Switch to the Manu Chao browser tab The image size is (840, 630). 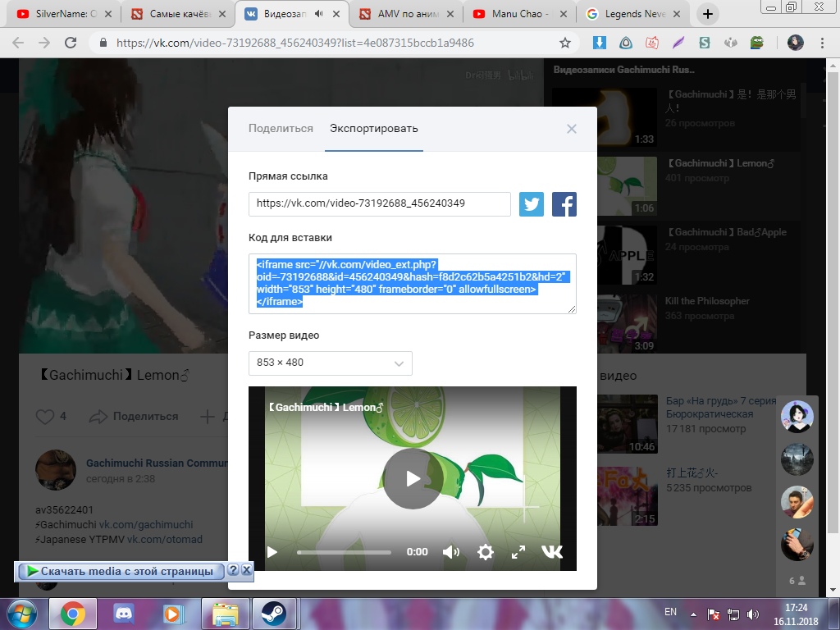coord(518,14)
